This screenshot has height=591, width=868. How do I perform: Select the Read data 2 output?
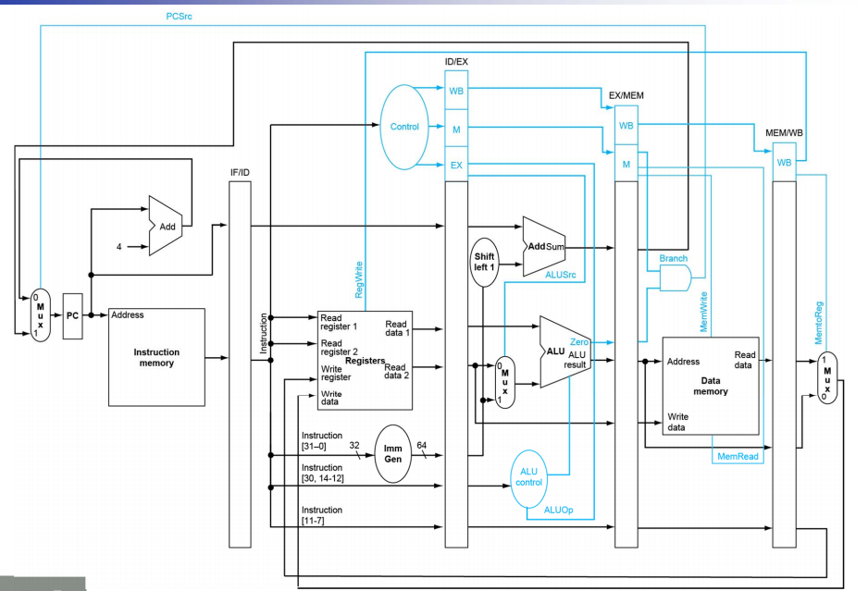(396, 371)
